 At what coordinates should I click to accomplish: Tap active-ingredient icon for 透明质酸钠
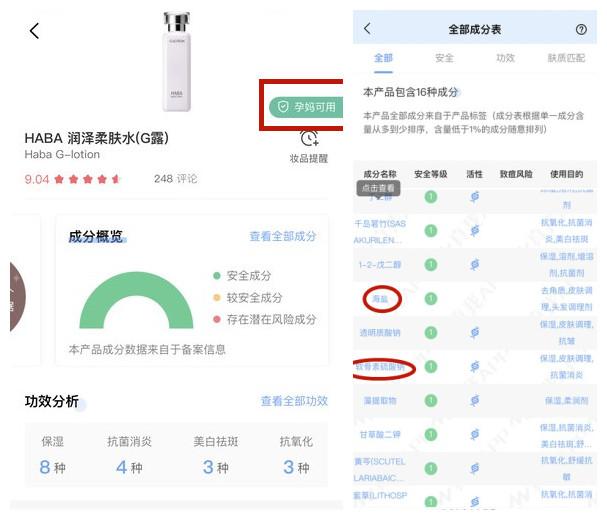point(475,333)
